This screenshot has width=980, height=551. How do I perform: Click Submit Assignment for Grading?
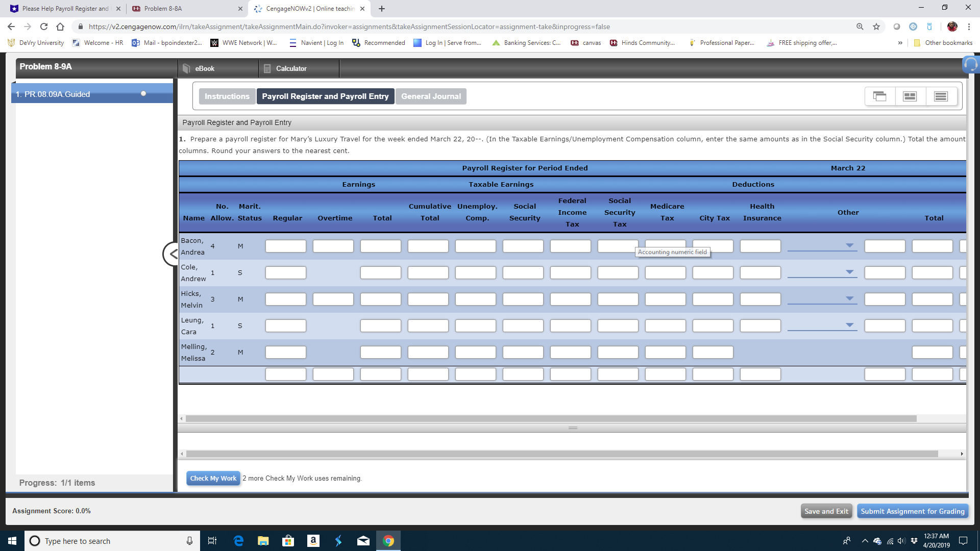pyautogui.click(x=912, y=511)
